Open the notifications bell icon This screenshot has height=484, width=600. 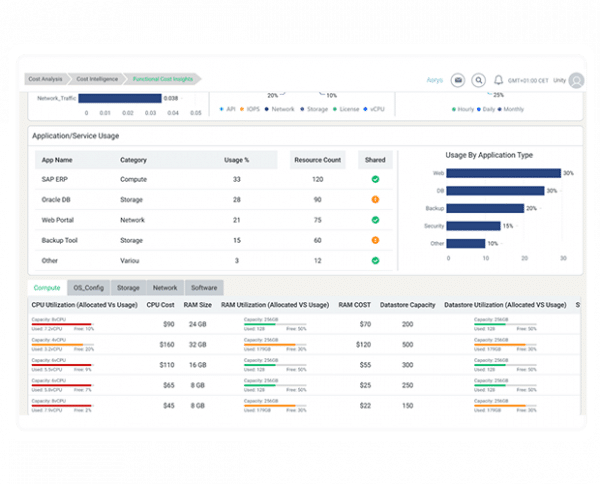[x=498, y=80]
